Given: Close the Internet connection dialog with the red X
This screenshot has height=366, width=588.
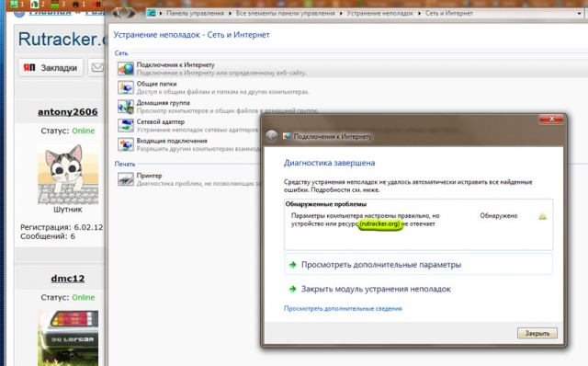Looking at the screenshot, I should [551, 119].
